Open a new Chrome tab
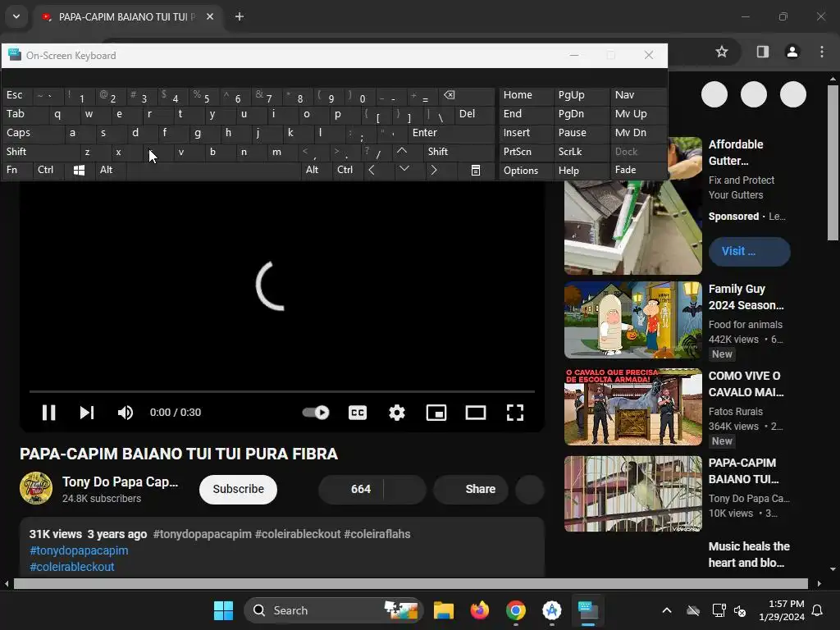The width and height of the screenshot is (840, 630). 240,16
